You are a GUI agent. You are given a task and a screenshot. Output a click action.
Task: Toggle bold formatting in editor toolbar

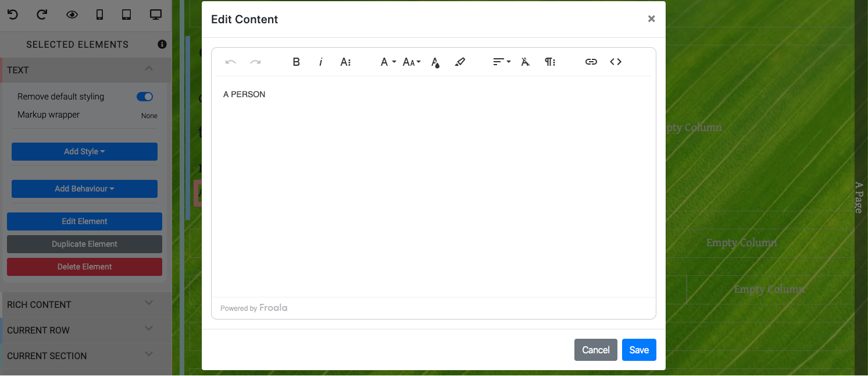[297, 62]
